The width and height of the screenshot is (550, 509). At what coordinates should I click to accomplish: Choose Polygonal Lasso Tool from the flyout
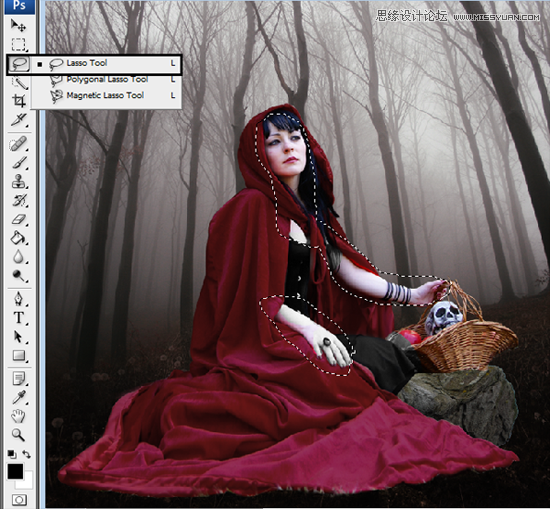pos(106,80)
